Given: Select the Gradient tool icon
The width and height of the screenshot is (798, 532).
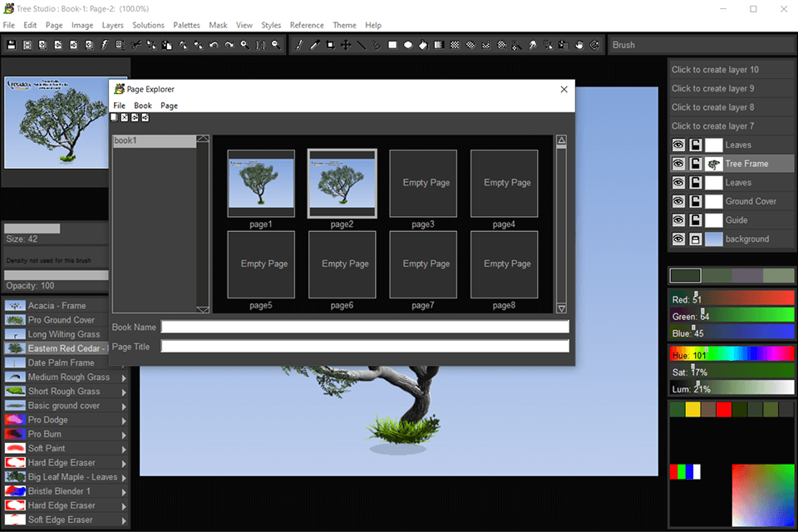Looking at the screenshot, I should click(x=439, y=45).
